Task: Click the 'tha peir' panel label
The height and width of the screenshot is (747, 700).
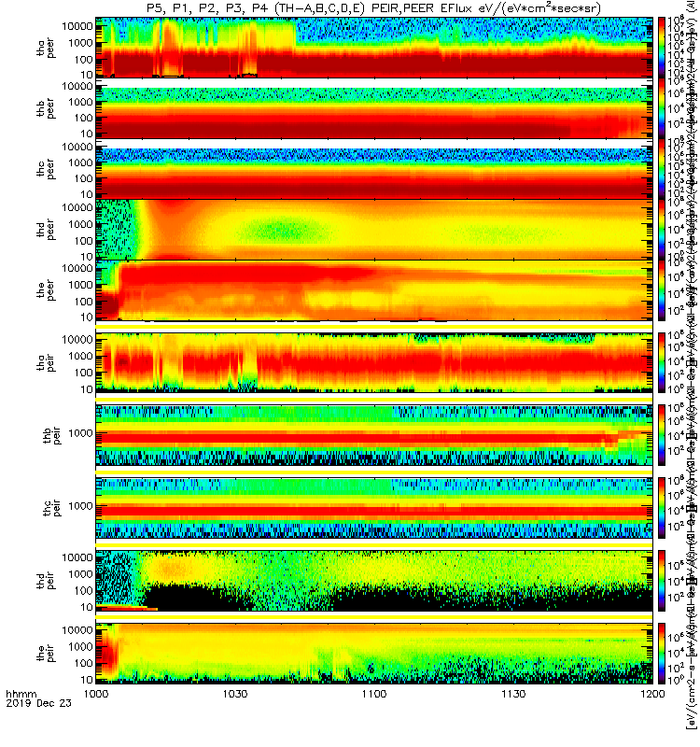Action: pyautogui.click(x=46, y=363)
